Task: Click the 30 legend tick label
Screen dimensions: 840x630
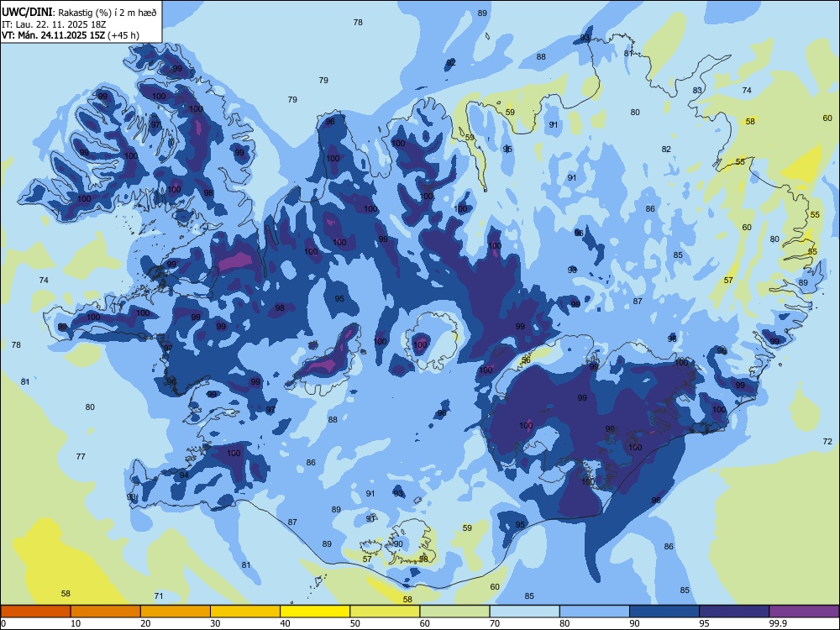Action: [x=215, y=623]
